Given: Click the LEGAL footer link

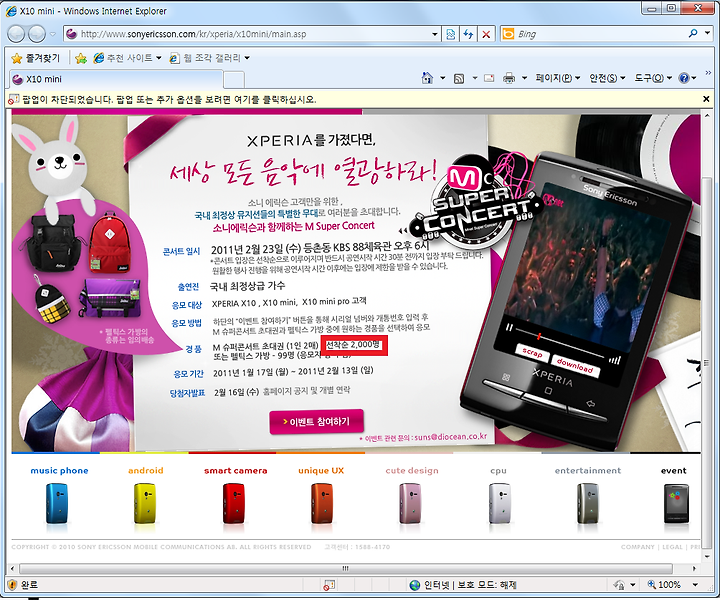Looking at the screenshot, I should coord(672,547).
